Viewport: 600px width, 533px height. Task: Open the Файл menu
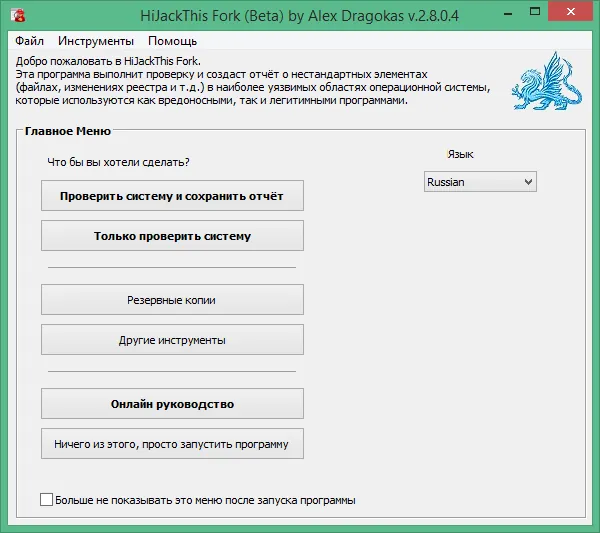pyautogui.click(x=29, y=41)
